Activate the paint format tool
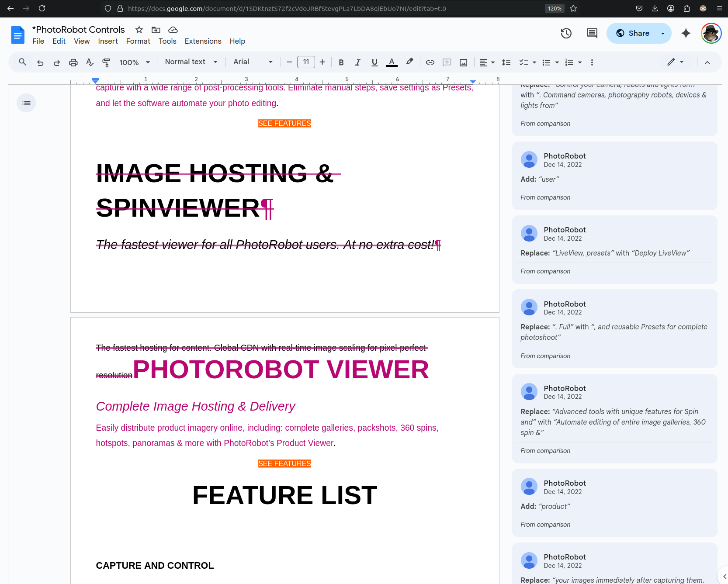728x584 pixels. coord(106,62)
